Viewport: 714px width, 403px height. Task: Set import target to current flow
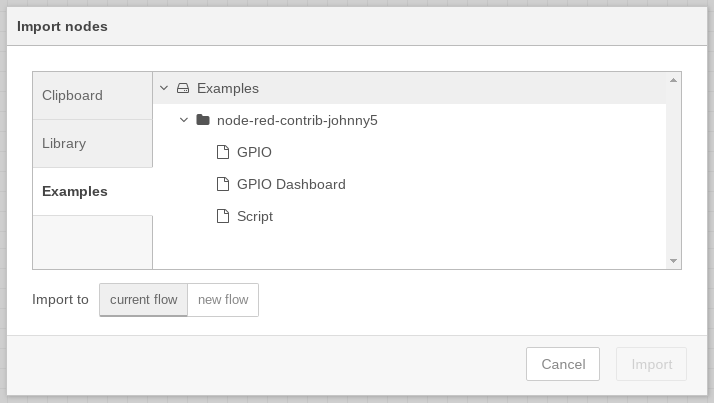[143, 300]
